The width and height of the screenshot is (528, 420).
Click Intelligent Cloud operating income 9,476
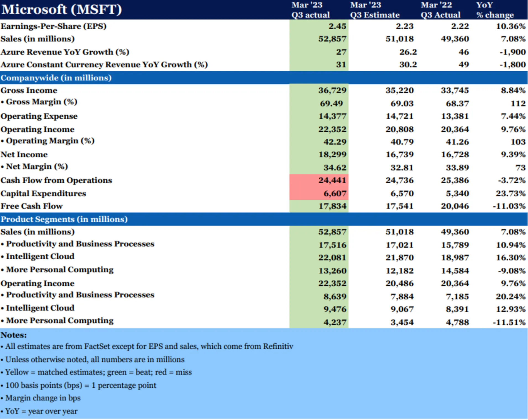pos(335,309)
